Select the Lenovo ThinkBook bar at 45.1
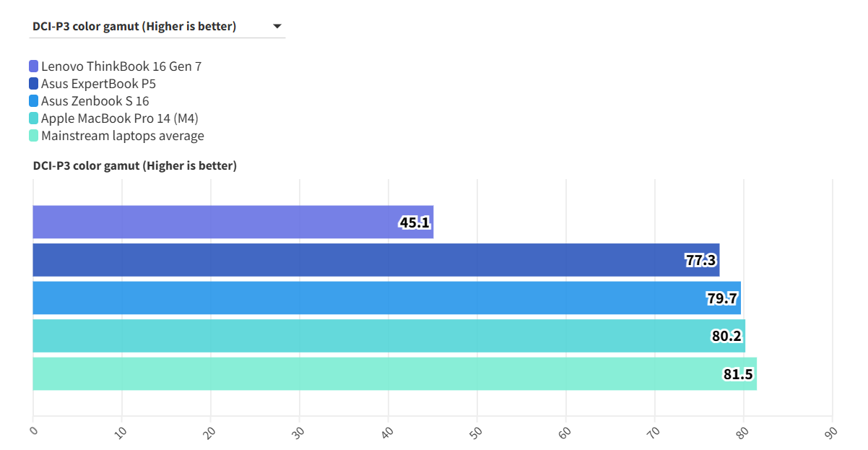 (217, 222)
